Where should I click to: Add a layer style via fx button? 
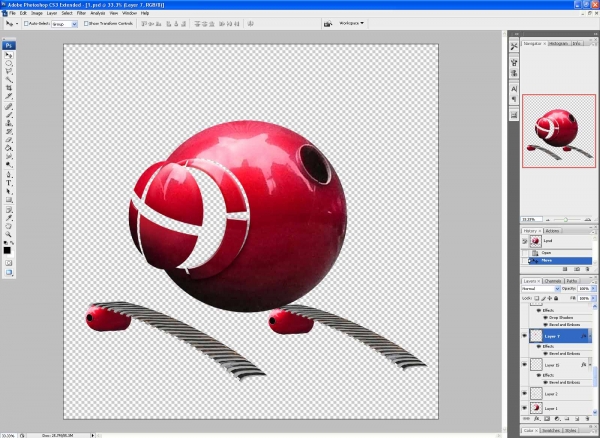(537, 419)
